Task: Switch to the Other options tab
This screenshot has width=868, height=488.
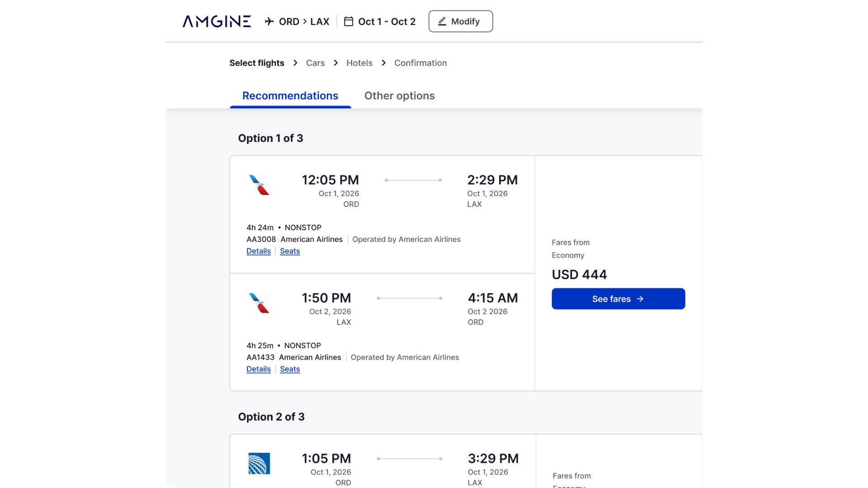Action: pos(400,96)
